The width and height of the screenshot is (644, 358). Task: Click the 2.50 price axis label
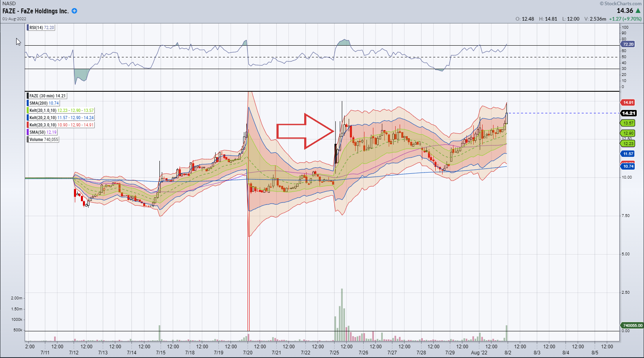(626, 292)
